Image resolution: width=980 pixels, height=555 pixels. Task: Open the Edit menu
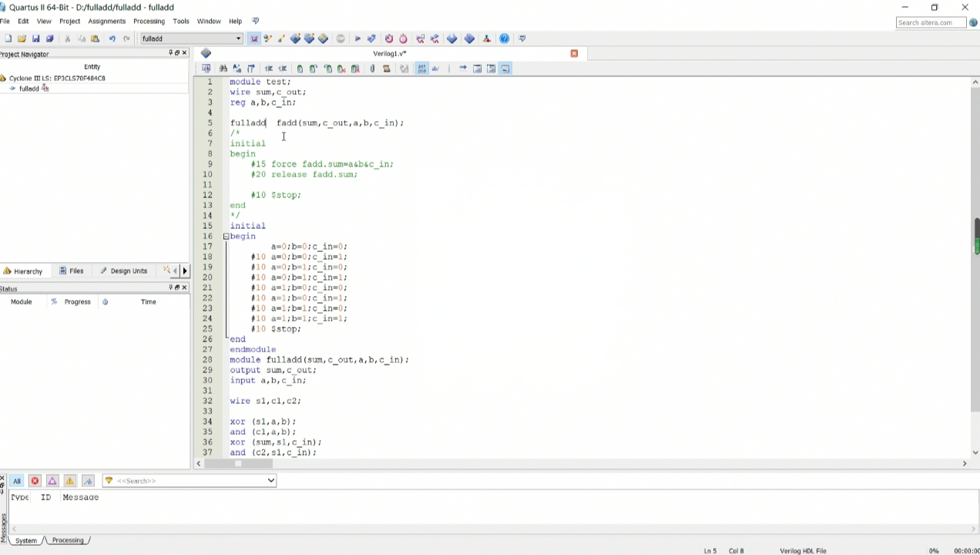click(23, 22)
